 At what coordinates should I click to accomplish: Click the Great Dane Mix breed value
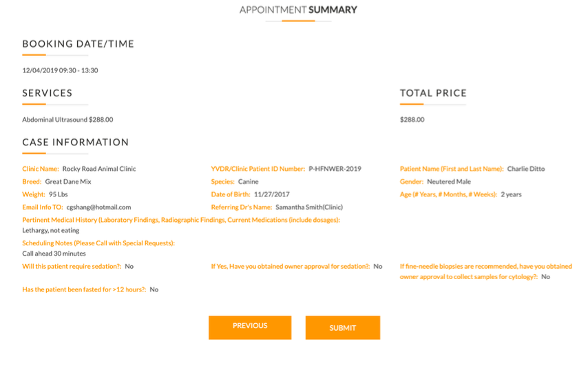[68, 181]
